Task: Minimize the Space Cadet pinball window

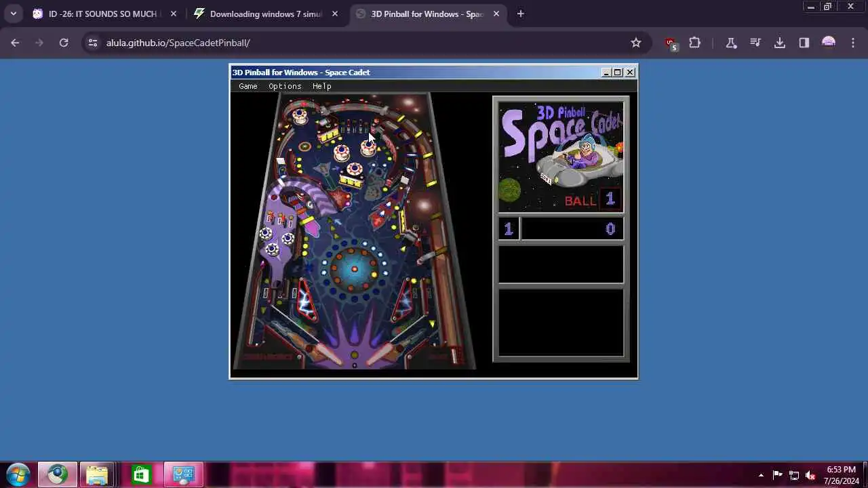Action: pyautogui.click(x=606, y=73)
